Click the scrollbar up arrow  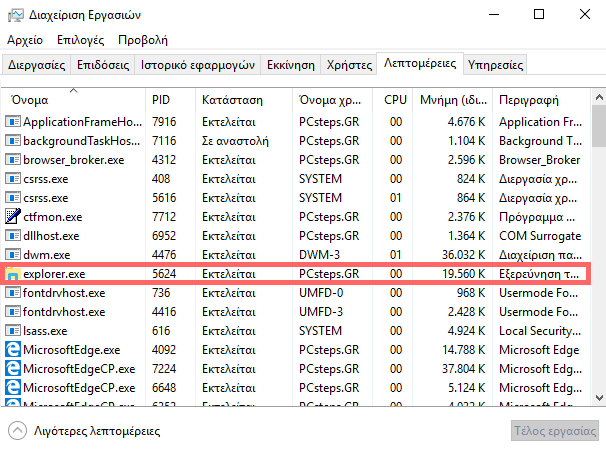(599, 97)
